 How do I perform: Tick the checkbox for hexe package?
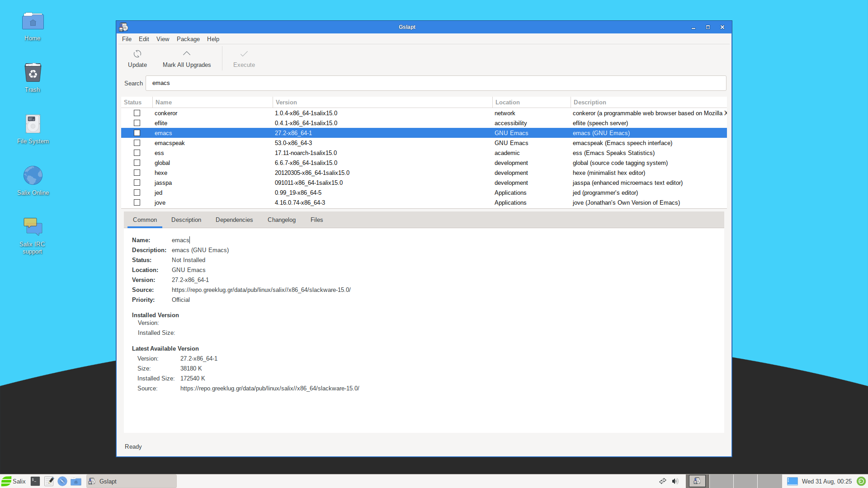pos(137,173)
